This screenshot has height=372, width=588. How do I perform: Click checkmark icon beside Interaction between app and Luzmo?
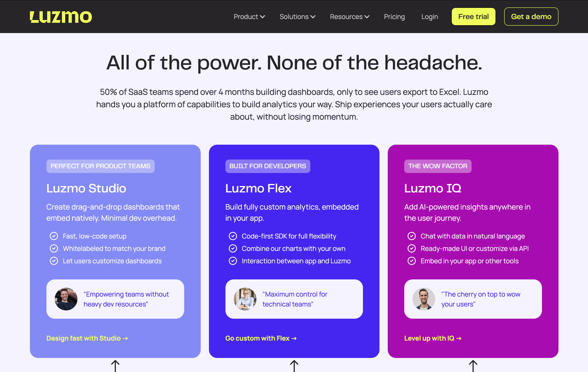tap(233, 261)
